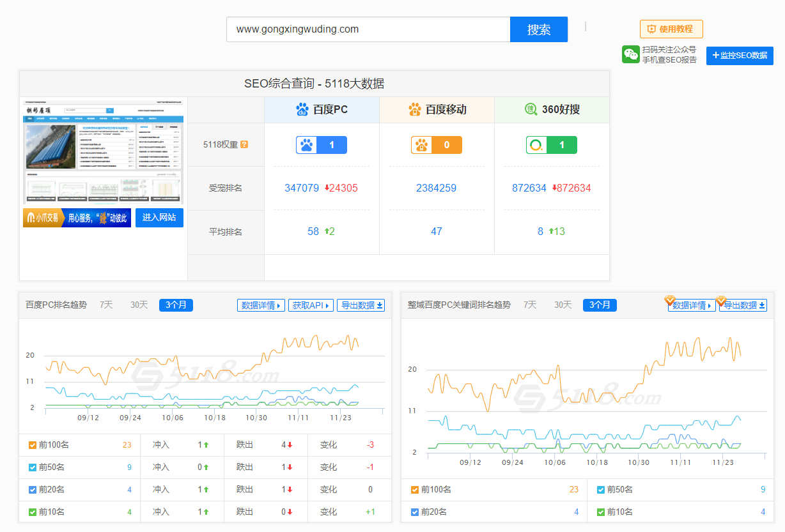Viewport: 785px width, 532px height.
Task: Click the blue 搜索 button
Action: (x=539, y=29)
